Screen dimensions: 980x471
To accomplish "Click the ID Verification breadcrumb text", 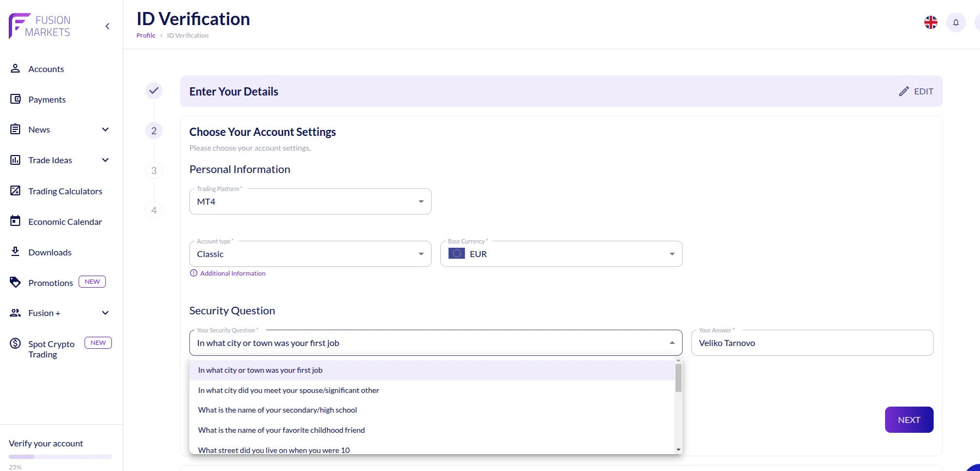I will click(188, 35).
